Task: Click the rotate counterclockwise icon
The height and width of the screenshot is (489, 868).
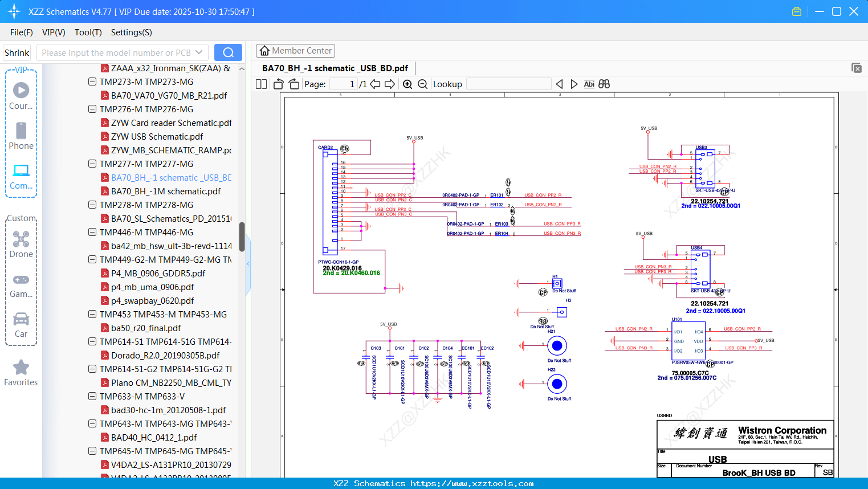Action: coord(279,84)
